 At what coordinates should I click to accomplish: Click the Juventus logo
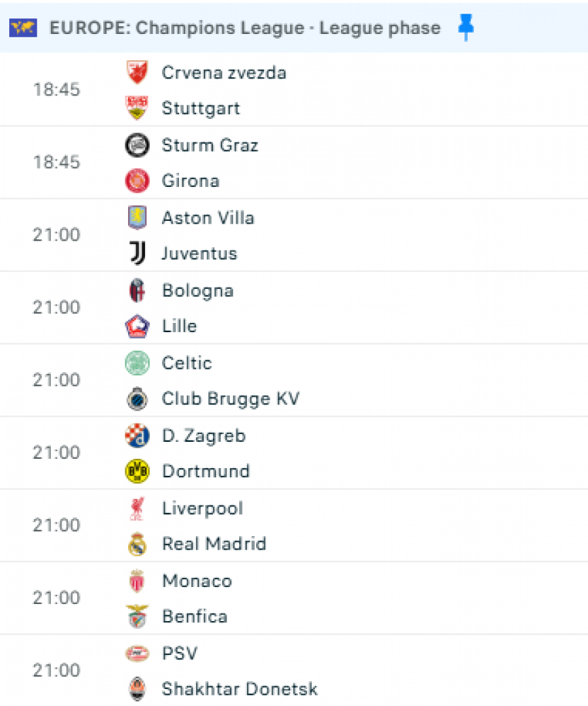[x=137, y=253]
